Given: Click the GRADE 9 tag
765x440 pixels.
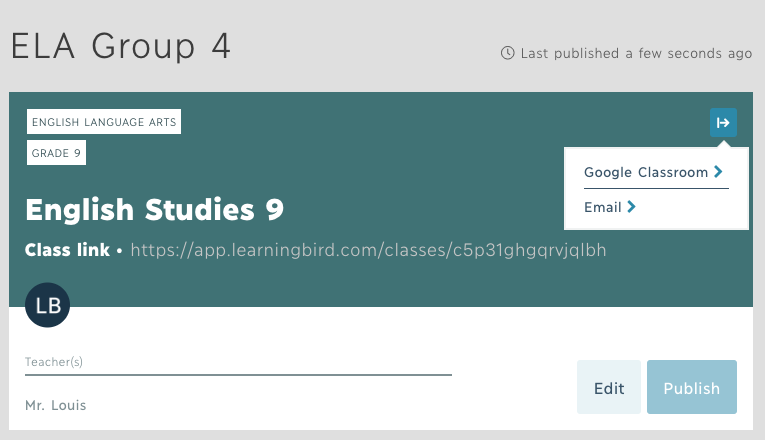Looking at the screenshot, I should pos(56,153).
